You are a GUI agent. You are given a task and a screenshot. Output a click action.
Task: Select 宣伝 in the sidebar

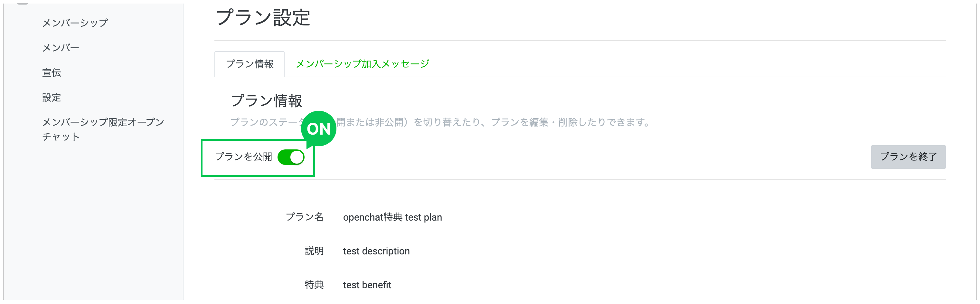[x=52, y=73]
